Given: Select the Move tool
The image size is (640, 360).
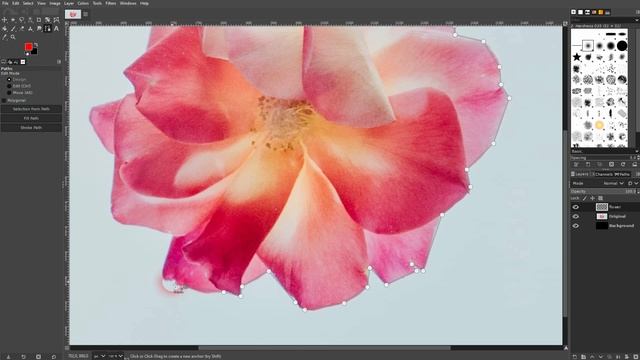Looking at the screenshot, I should click(4, 20).
